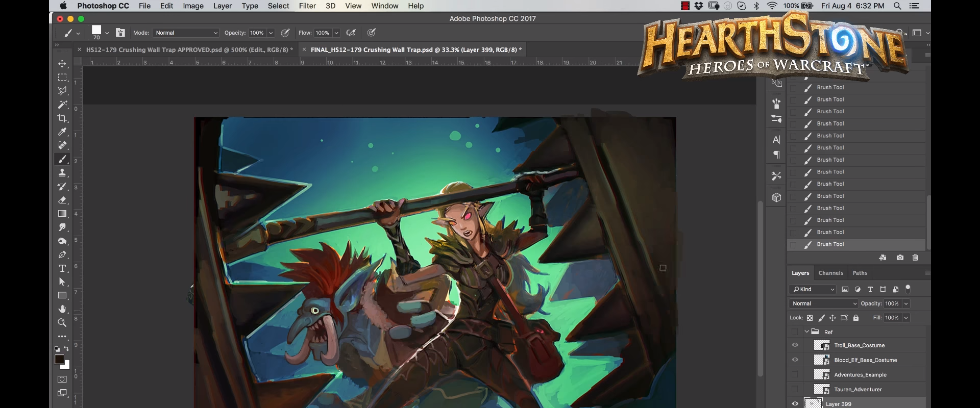Create new snapshot in History panel
This screenshot has height=408, width=980.
click(x=900, y=258)
